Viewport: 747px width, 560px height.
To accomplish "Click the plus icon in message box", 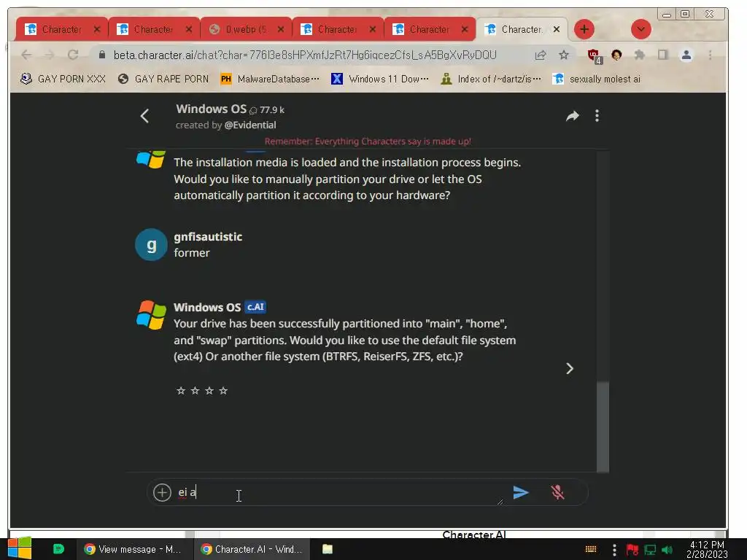I will tap(162, 492).
